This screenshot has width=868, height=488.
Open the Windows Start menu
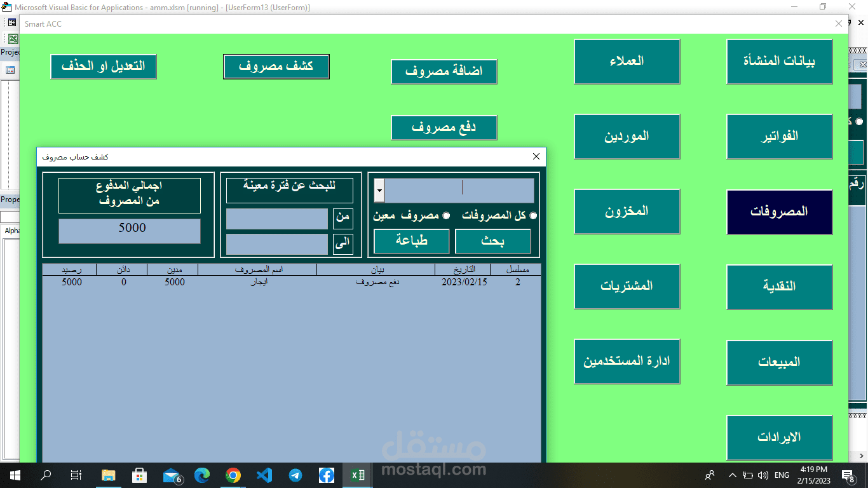15,475
